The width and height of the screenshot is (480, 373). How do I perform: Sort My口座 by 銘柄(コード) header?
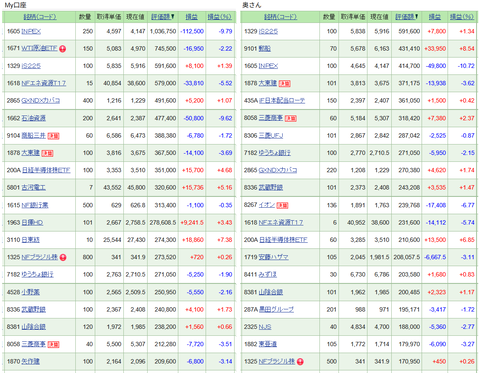coord(40,17)
